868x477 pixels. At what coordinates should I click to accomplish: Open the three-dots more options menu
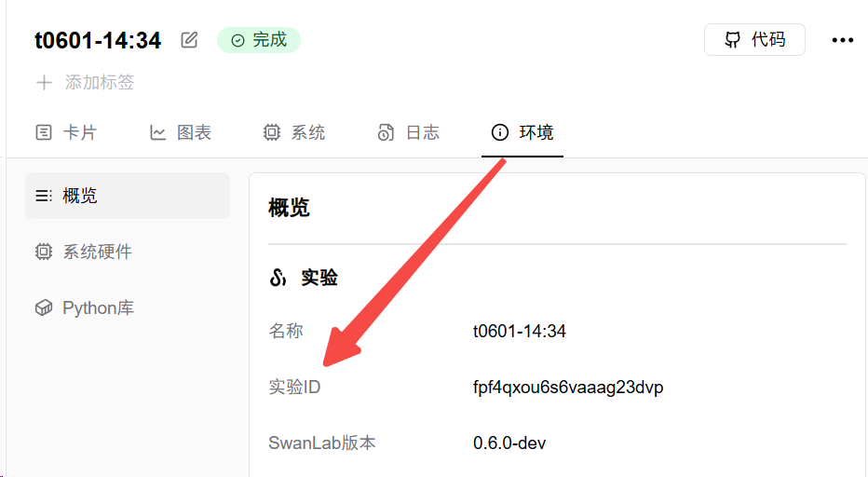[842, 40]
